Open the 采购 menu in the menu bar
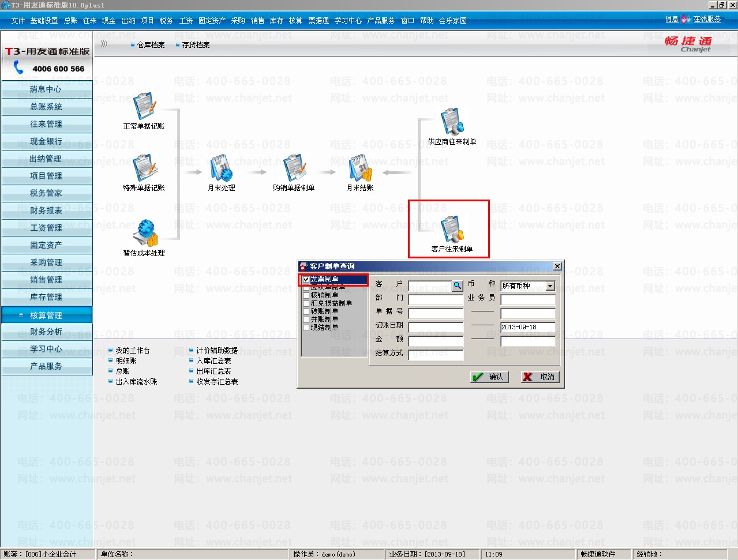Screen dimensions: 738x560 (x=238, y=20)
